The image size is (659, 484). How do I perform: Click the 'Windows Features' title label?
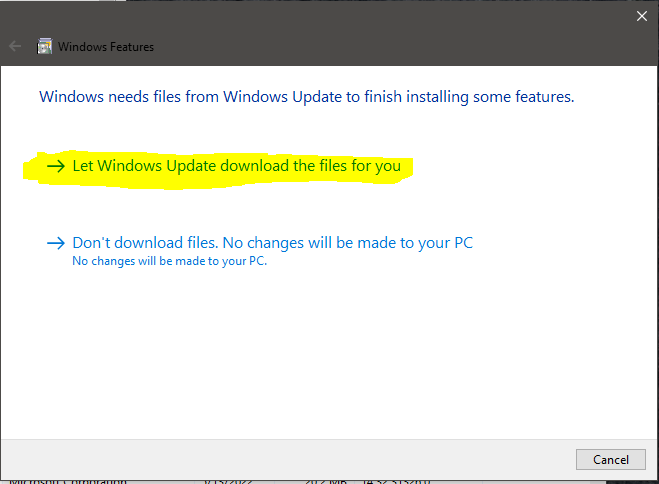tap(106, 47)
